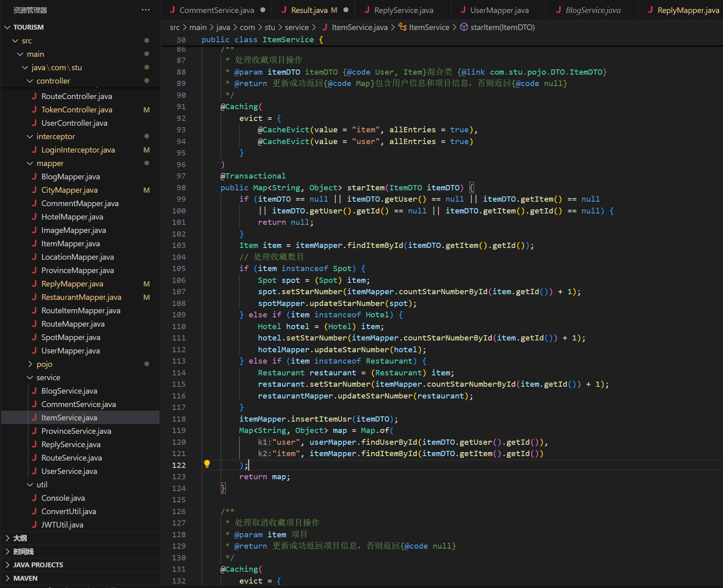Click line number 98 in gutter
This screenshot has width=723, height=588.
pyautogui.click(x=181, y=187)
